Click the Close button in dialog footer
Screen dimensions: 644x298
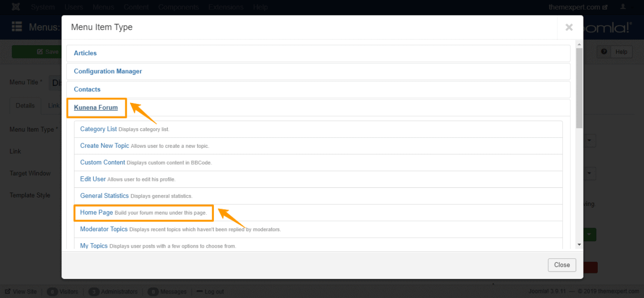[x=562, y=265]
